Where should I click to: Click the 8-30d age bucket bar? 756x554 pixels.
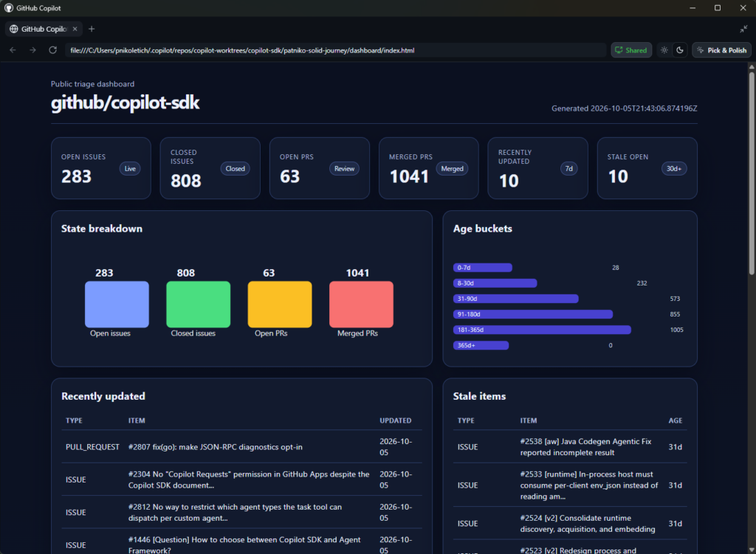click(x=495, y=283)
